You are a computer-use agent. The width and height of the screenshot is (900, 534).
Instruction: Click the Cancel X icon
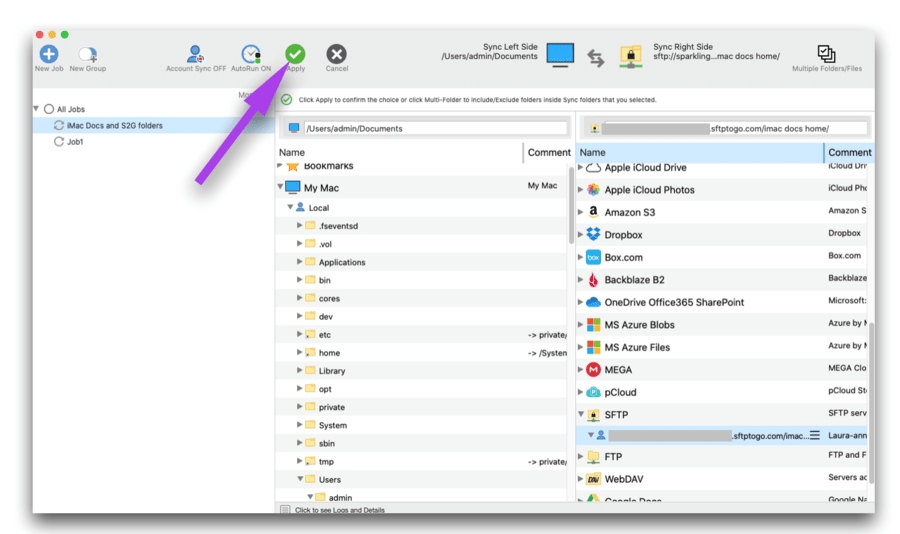tap(336, 54)
